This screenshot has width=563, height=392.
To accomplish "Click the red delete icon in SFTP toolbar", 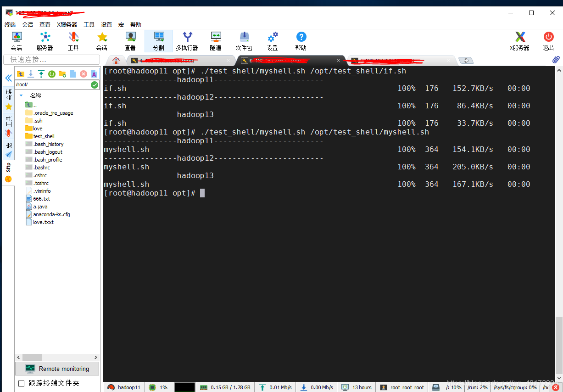I will pos(84,74).
